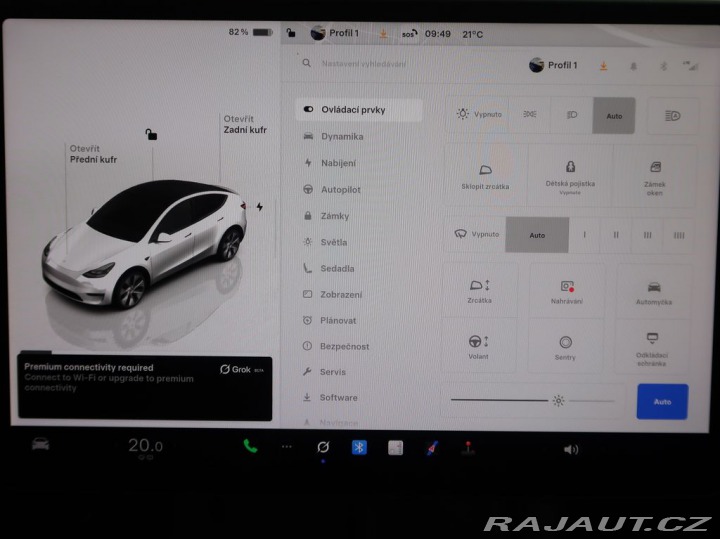Click unlock padlock above car
This screenshot has height=539, width=720.
[x=151, y=134]
